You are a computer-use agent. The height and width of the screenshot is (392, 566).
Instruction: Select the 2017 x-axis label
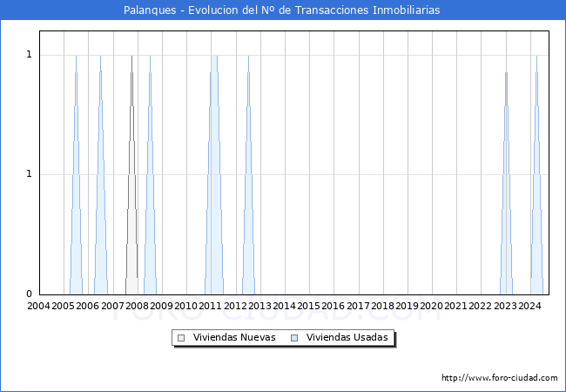point(358,306)
